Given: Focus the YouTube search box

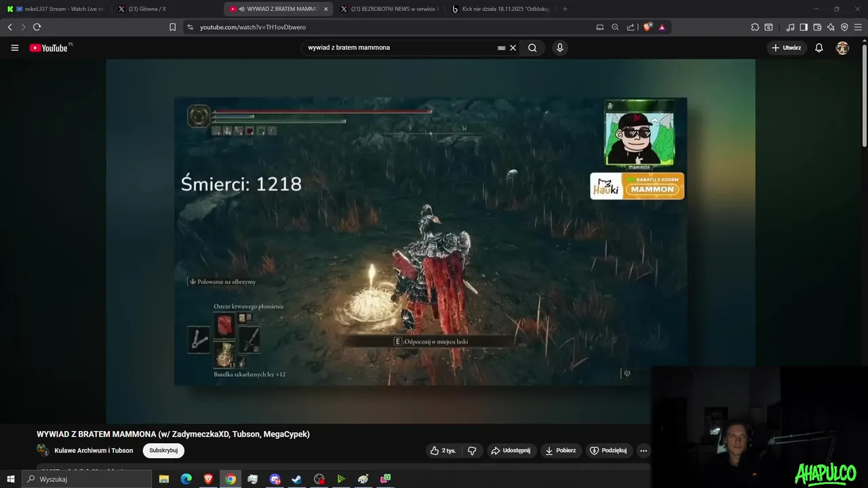Looking at the screenshot, I should 400,47.
